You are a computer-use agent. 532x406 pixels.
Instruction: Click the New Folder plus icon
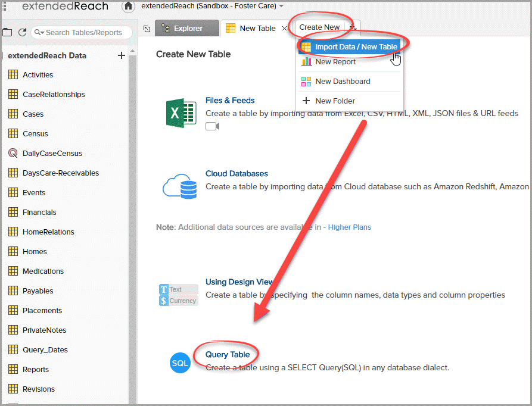(306, 101)
